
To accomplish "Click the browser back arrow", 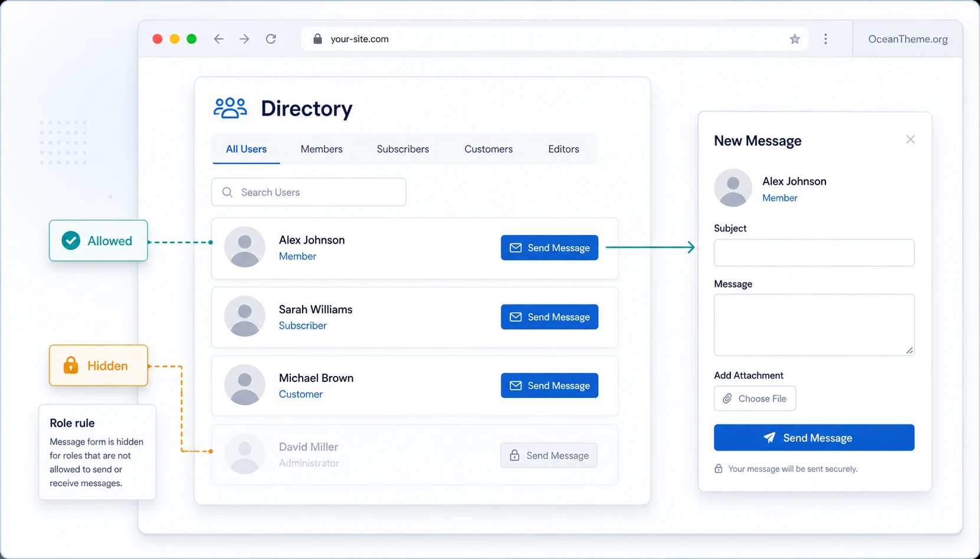I will click(x=219, y=39).
